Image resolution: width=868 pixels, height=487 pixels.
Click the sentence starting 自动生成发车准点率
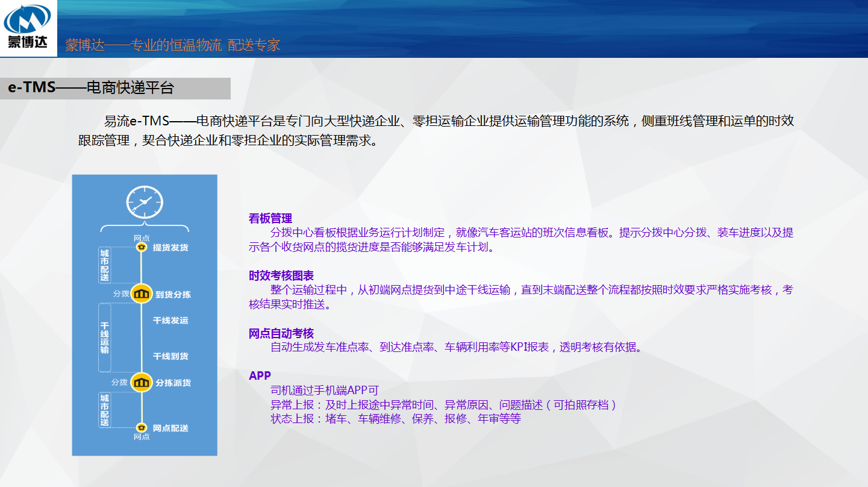click(x=457, y=347)
